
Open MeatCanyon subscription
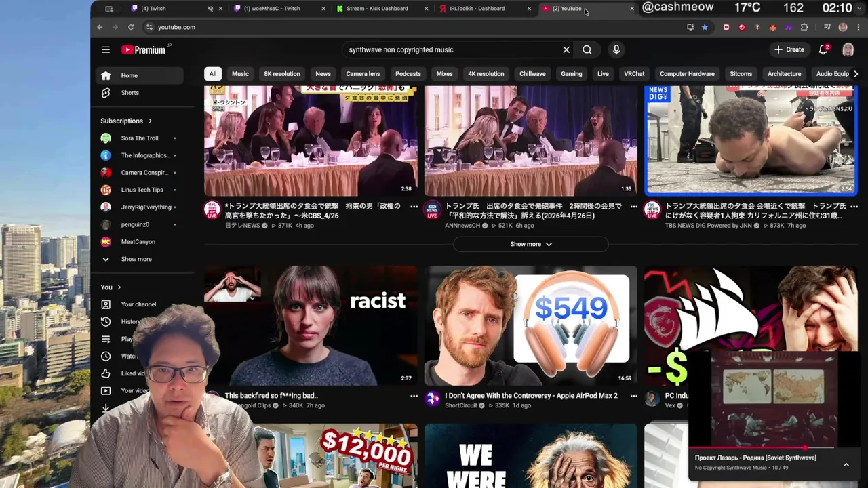point(138,242)
